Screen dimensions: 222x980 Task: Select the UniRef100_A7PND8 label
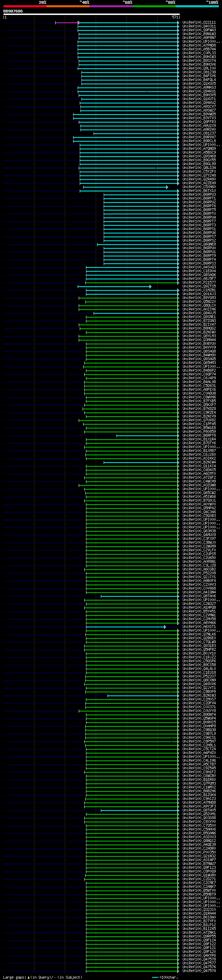tap(199, 45)
